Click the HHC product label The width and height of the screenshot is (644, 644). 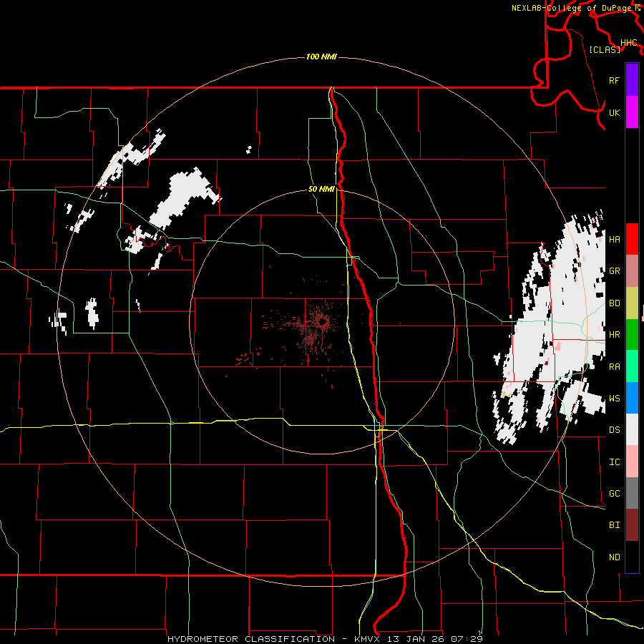pyautogui.click(x=628, y=43)
